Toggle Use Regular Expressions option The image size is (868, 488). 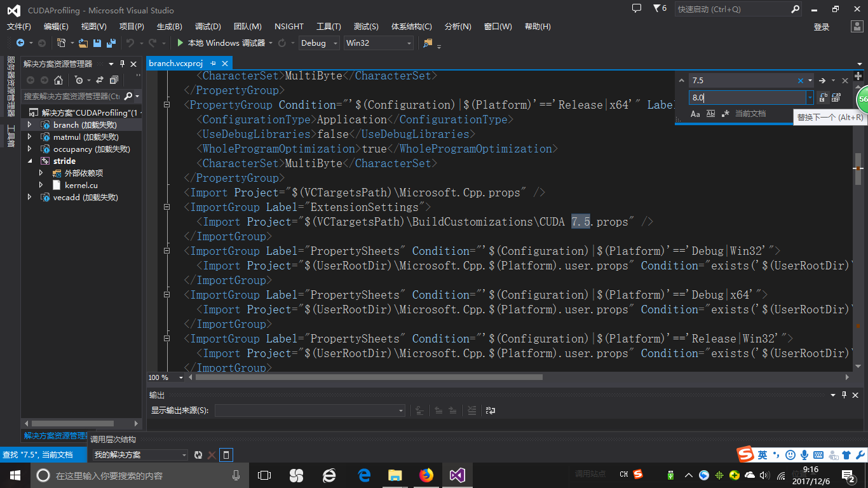726,114
